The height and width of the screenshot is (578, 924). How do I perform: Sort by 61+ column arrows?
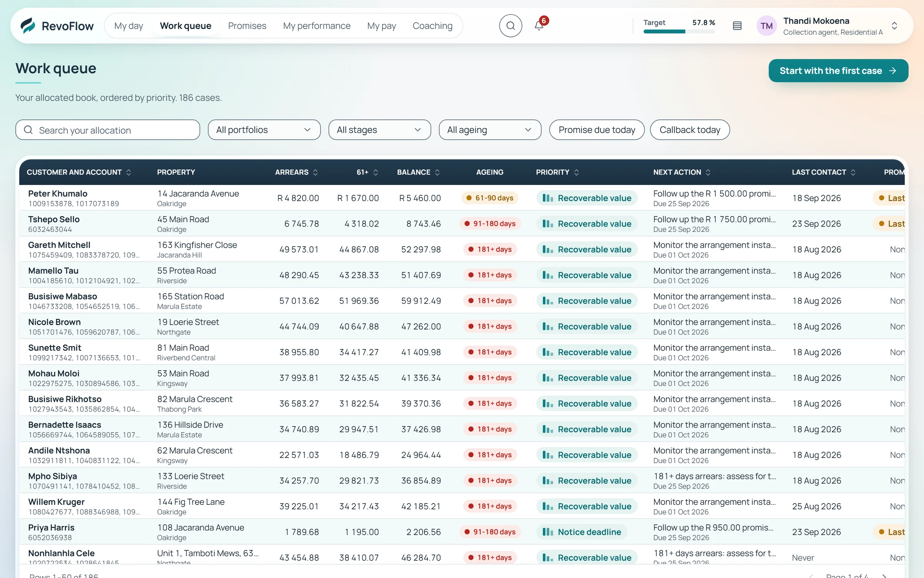click(376, 172)
